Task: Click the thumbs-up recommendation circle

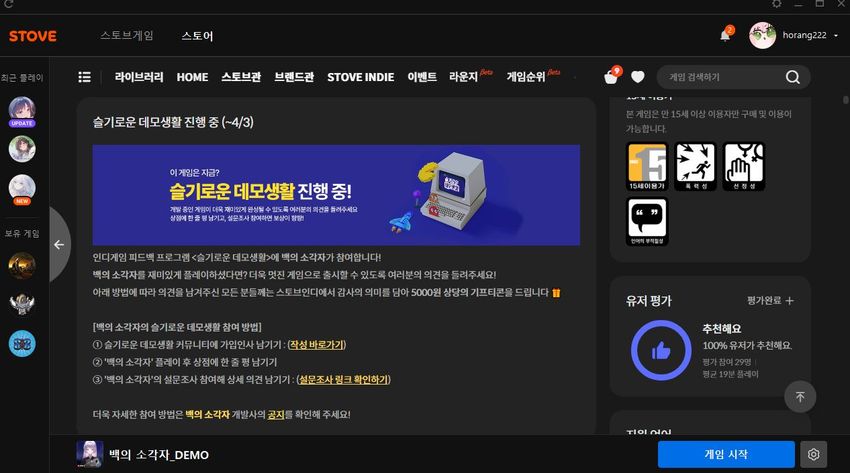Action: 661,351
